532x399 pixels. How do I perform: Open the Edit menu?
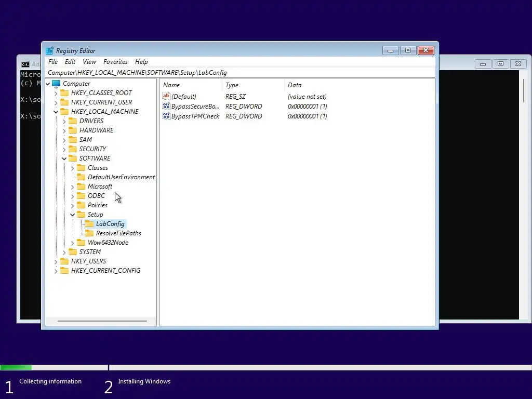[70, 61]
